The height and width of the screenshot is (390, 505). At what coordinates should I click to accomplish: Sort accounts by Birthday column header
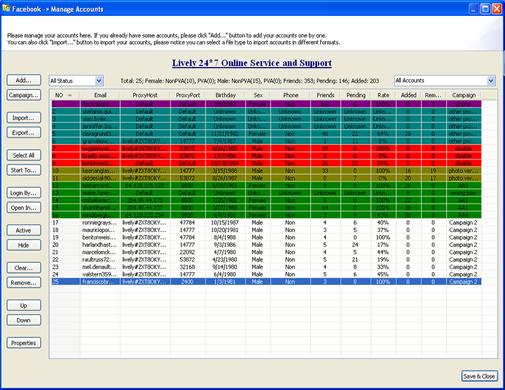(225, 95)
